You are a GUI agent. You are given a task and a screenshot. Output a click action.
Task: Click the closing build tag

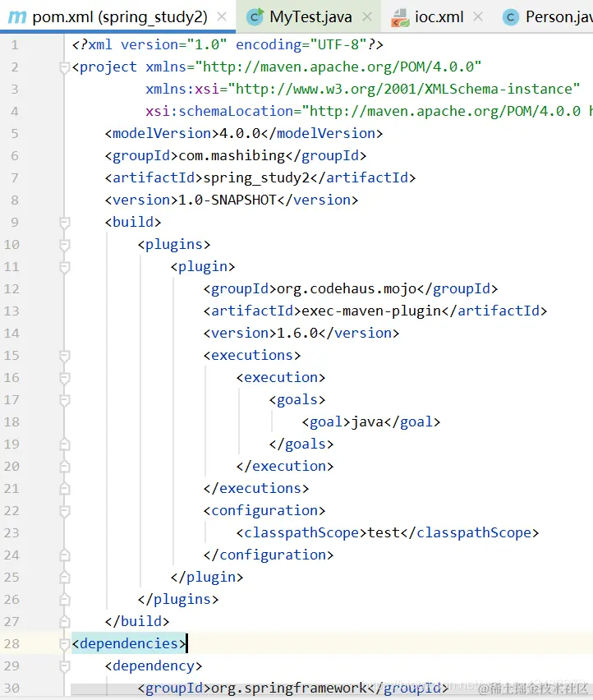(x=137, y=621)
